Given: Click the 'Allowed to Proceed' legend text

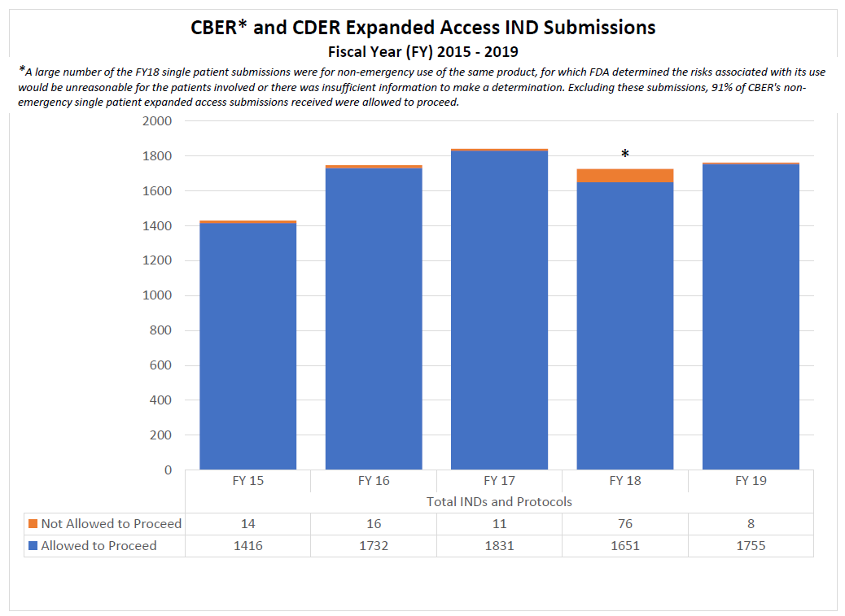Looking at the screenshot, I should coord(99,546).
